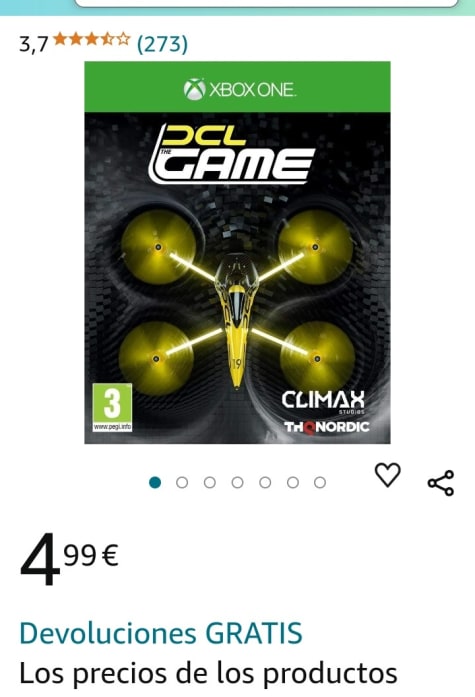Add the product to wishlist with heart icon
The height and width of the screenshot is (697, 475).
(387, 475)
